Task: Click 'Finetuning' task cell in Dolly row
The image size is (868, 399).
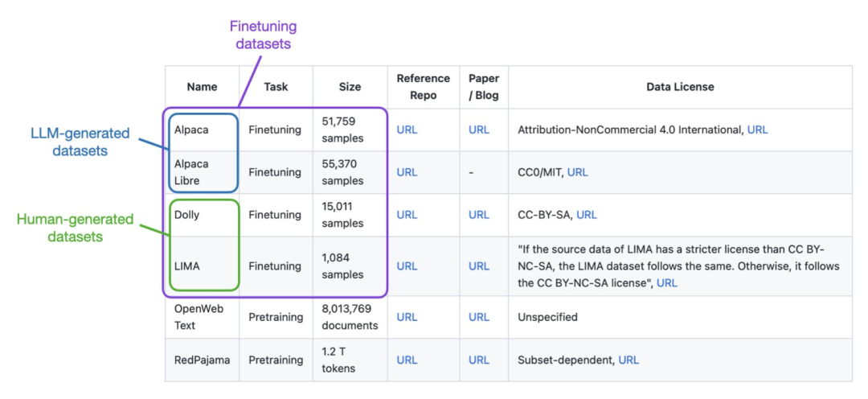Action: (x=276, y=215)
